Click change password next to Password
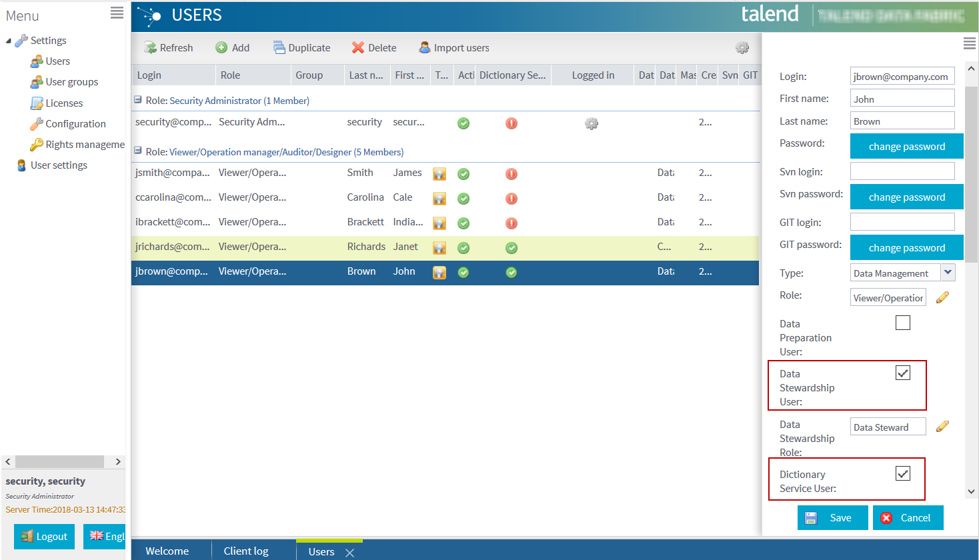Image resolution: width=979 pixels, height=560 pixels. 906,147
